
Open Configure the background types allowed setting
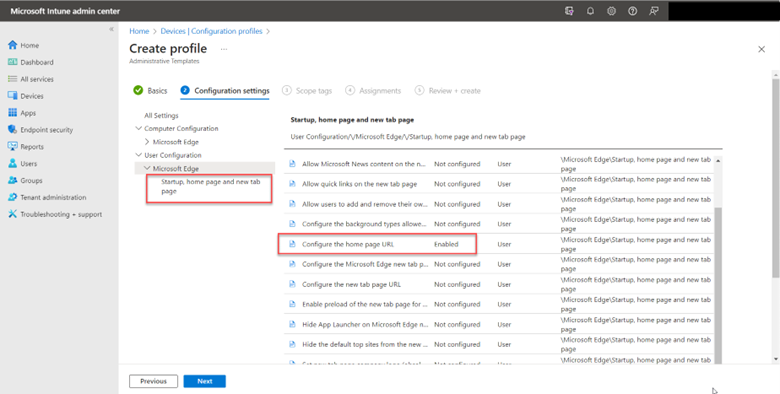(365, 224)
